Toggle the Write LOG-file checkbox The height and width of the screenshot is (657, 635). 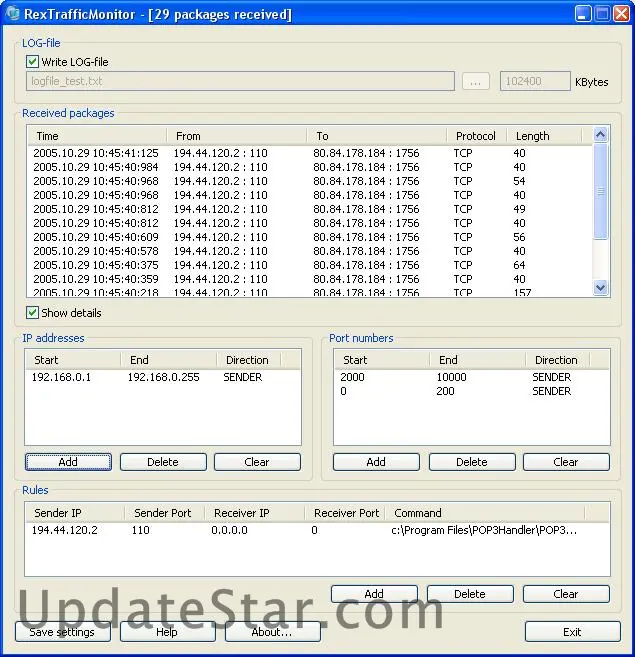[33, 62]
